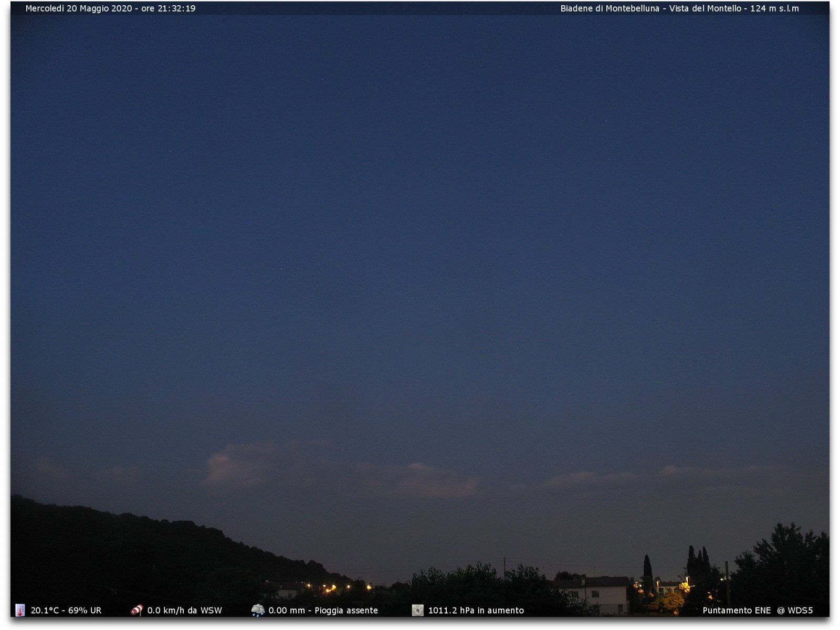The image size is (840, 630).
Task: Click the Mercoledì 20 Maggio 2020 date
Action: pos(79,8)
